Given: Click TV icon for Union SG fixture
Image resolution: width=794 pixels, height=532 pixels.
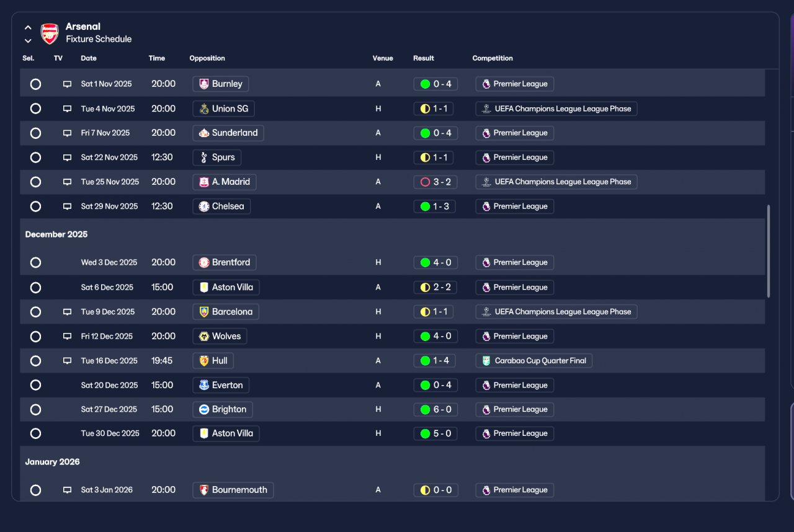Looking at the screenshot, I should pyautogui.click(x=67, y=109).
